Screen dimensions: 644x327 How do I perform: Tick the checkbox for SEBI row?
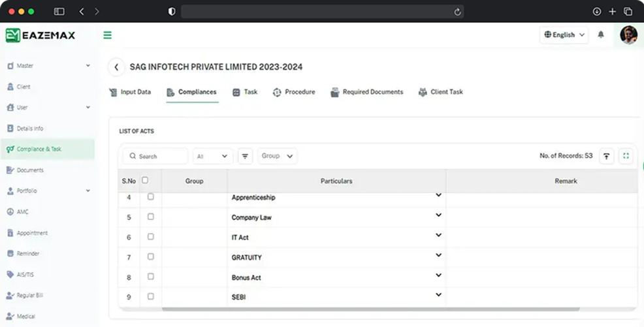pyautogui.click(x=151, y=296)
